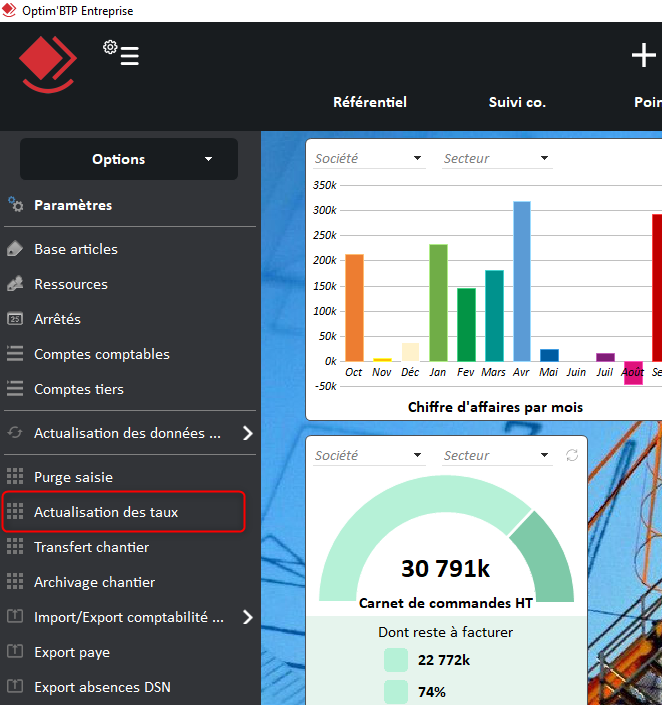662x705 pixels.
Task: Click the Dont reste à facturer label
Action: (445, 632)
